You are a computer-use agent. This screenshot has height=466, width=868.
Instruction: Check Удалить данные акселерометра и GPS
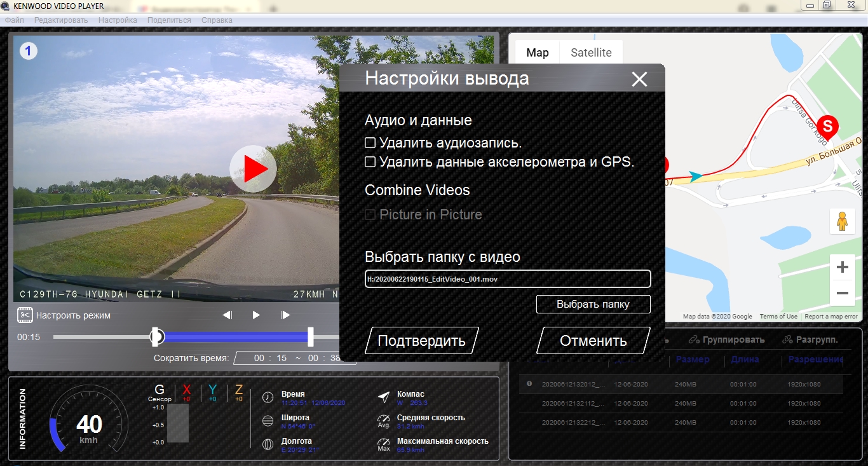pyautogui.click(x=370, y=161)
